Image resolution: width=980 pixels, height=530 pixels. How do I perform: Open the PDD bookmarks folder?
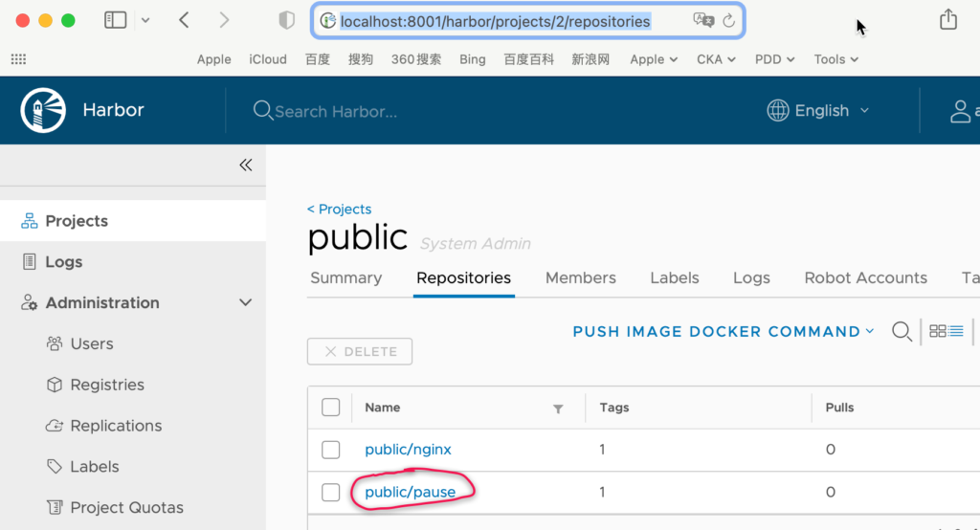click(x=775, y=59)
